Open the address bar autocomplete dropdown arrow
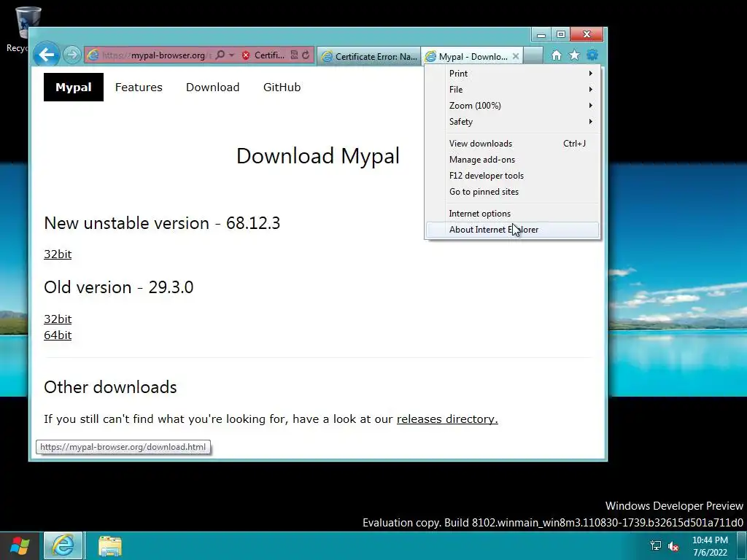The height and width of the screenshot is (560, 747). pyautogui.click(x=231, y=55)
